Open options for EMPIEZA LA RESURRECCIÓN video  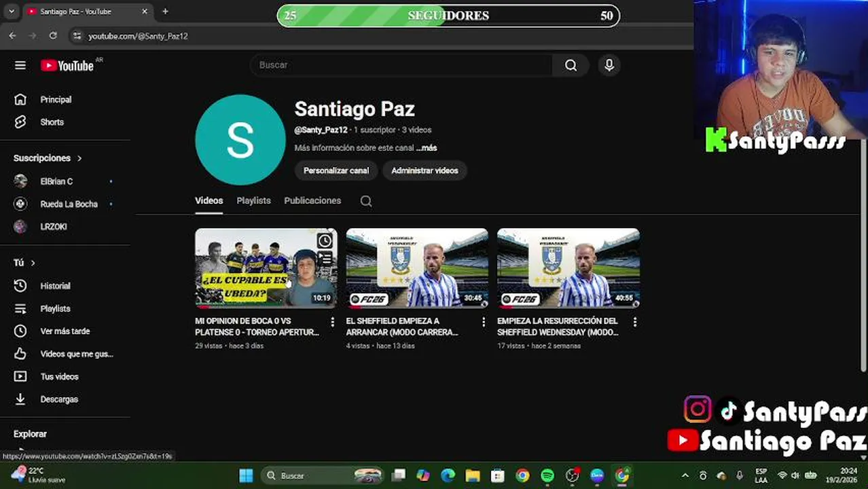point(634,322)
